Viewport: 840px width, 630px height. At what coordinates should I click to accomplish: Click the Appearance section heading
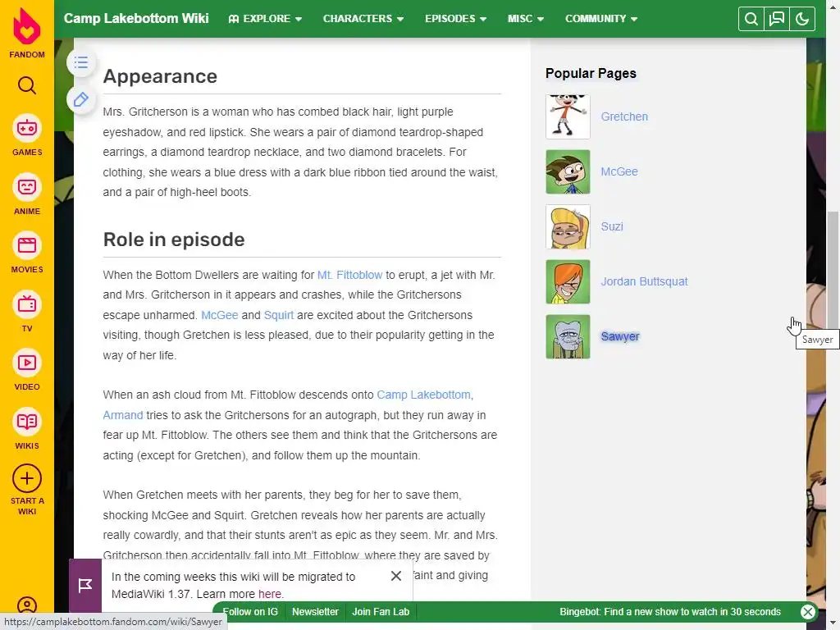pos(160,76)
